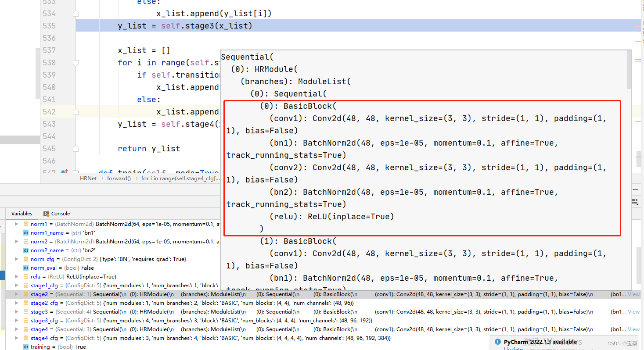The height and width of the screenshot is (350, 644).
Task: Collapse the code fold at line 542
Action: (x=76, y=112)
